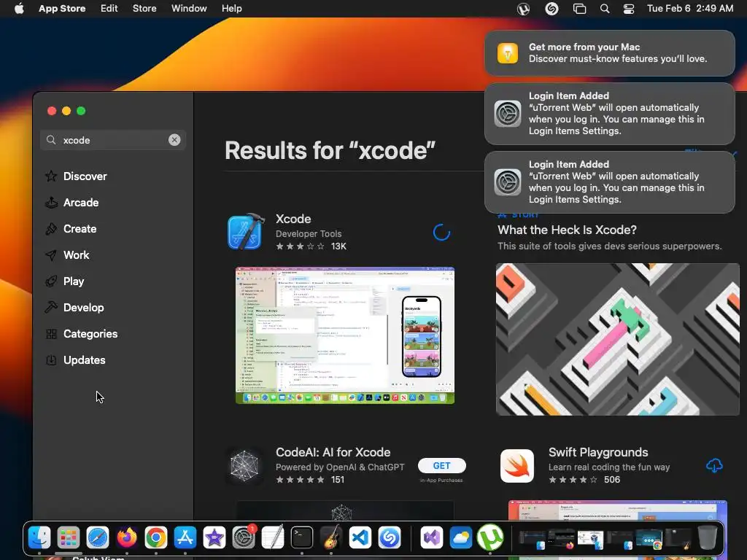Open Control Center in menu bar
747x560 pixels.
pos(629,9)
